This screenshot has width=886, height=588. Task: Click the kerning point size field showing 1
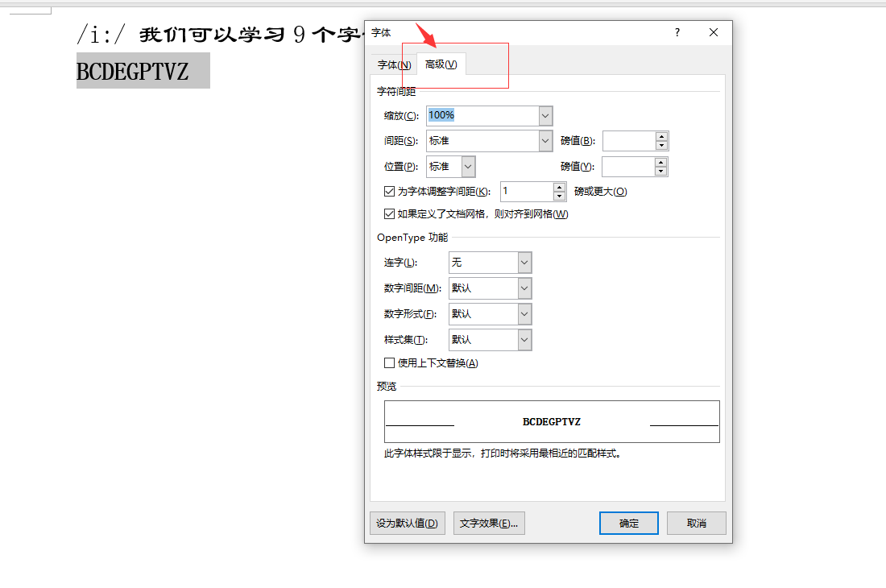coord(527,192)
